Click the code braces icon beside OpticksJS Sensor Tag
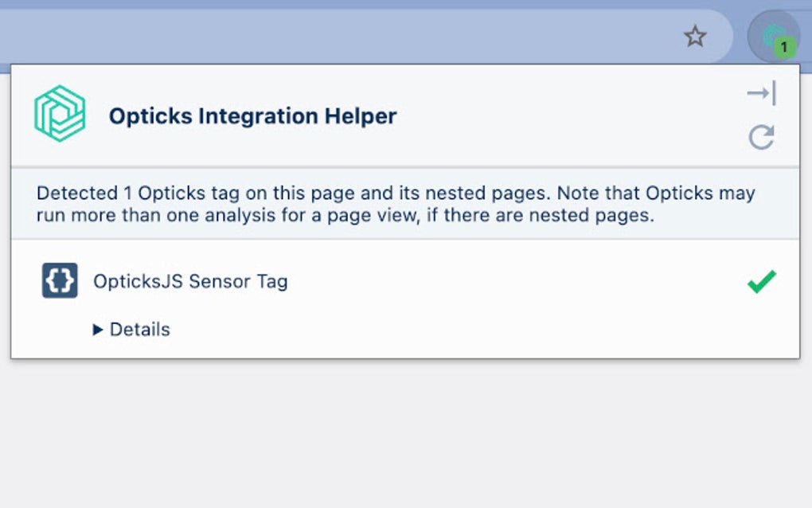This screenshot has width=812, height=508. click(x=58, y=281)
